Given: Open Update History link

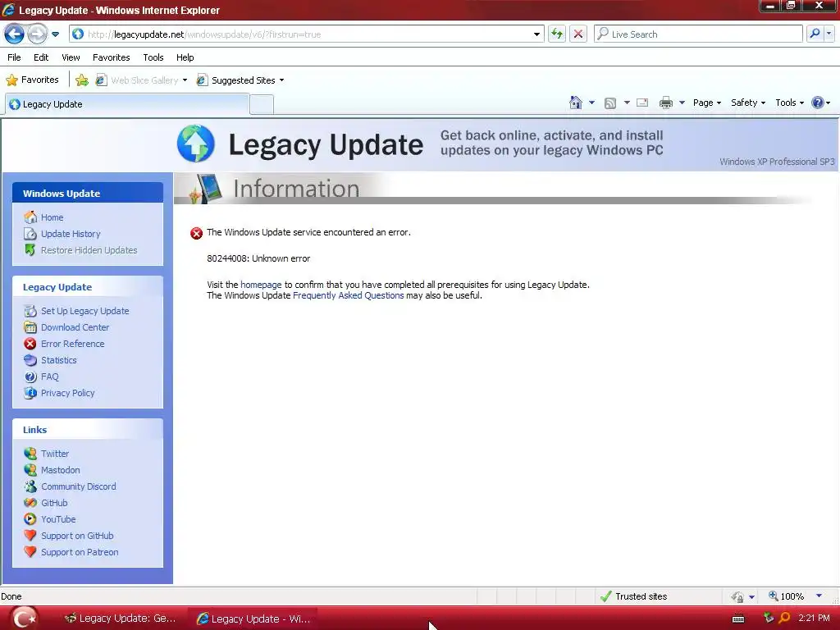Looking at the screenshot, I should pos(71,234).
